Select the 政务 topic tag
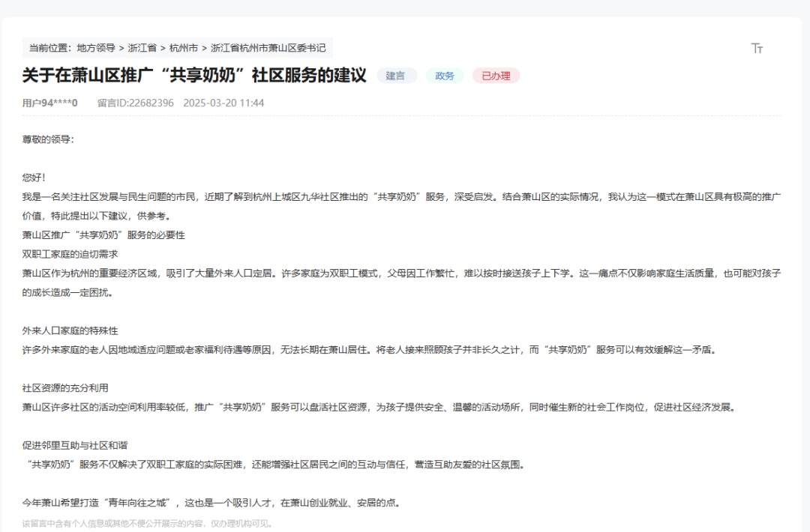 [445, 76]
